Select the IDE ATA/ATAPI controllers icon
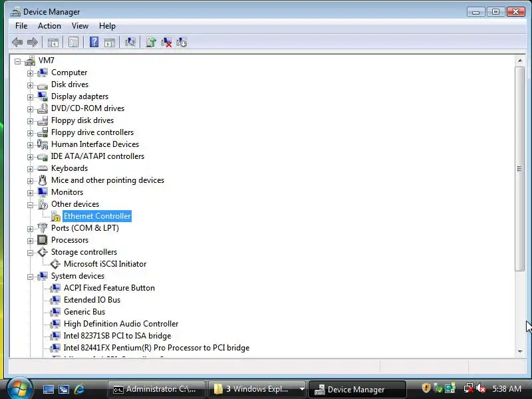 click(43, 156)
